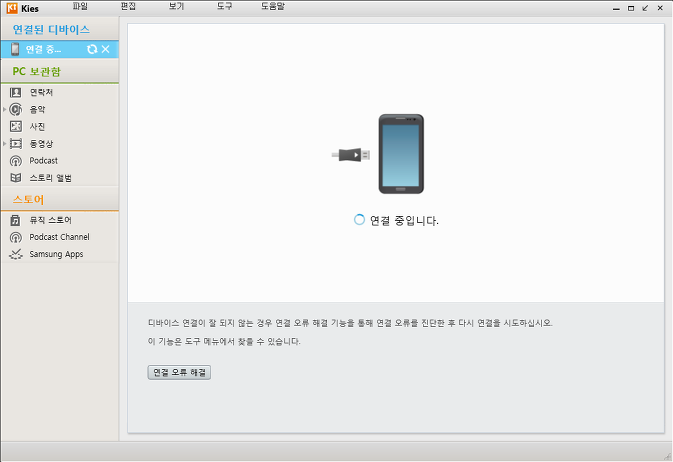This screenshot has width=673, height=462.
Task: Cancel the connecting device with X
Action: (x=106, y=49)
